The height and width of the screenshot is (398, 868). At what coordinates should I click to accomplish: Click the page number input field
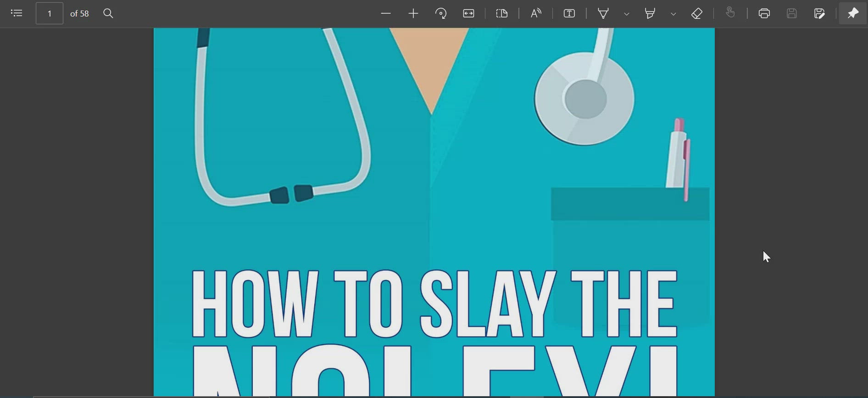[50, 13]
